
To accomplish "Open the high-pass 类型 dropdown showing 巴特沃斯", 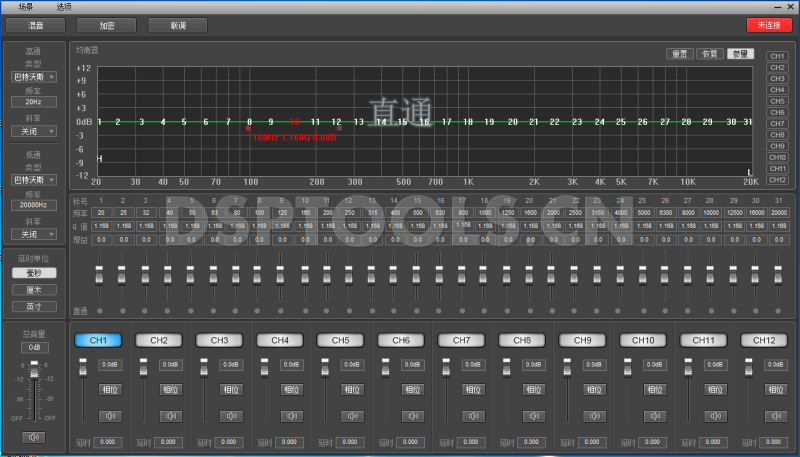I will pos(34,76).
